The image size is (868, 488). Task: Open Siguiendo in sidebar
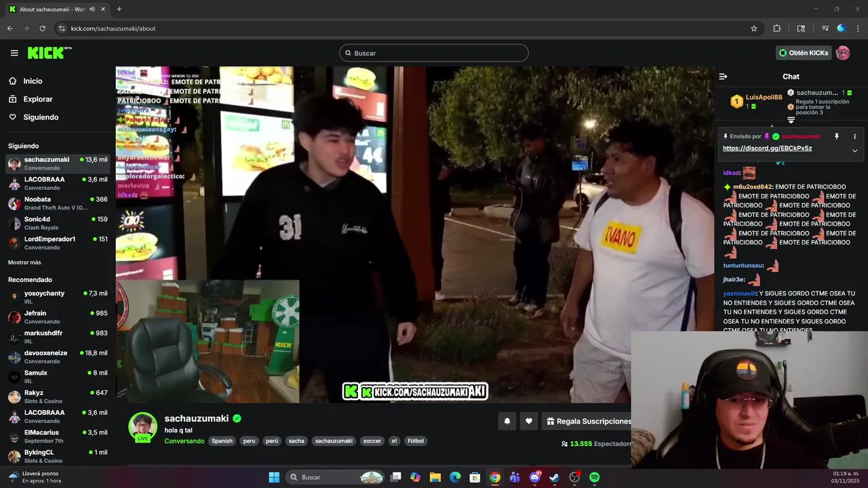(x=41, y=117)
